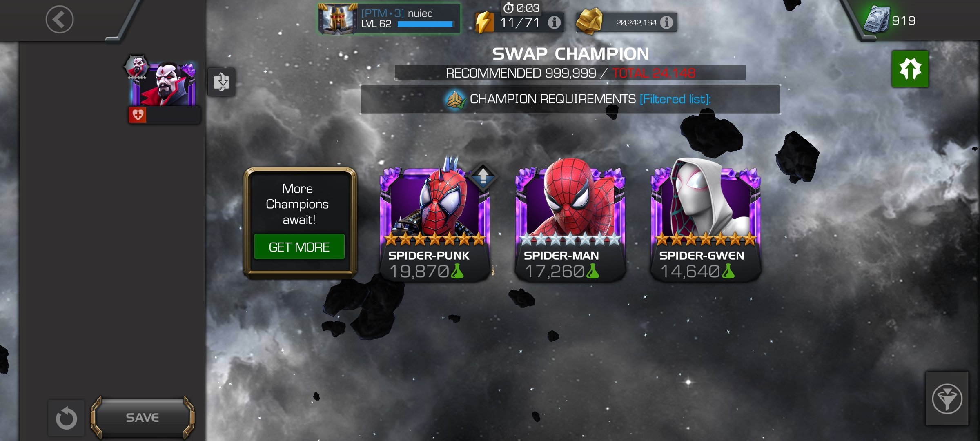Select the Spider-Man champion card
980x441 pixels.
tap(570, 220)
